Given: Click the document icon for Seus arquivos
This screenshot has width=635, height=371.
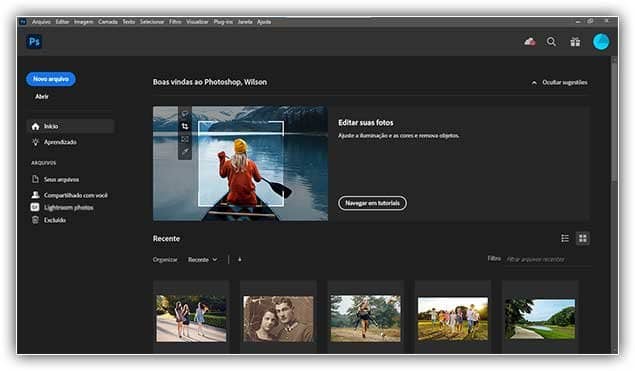Looking at the screenshot, I should coord(36,179).
